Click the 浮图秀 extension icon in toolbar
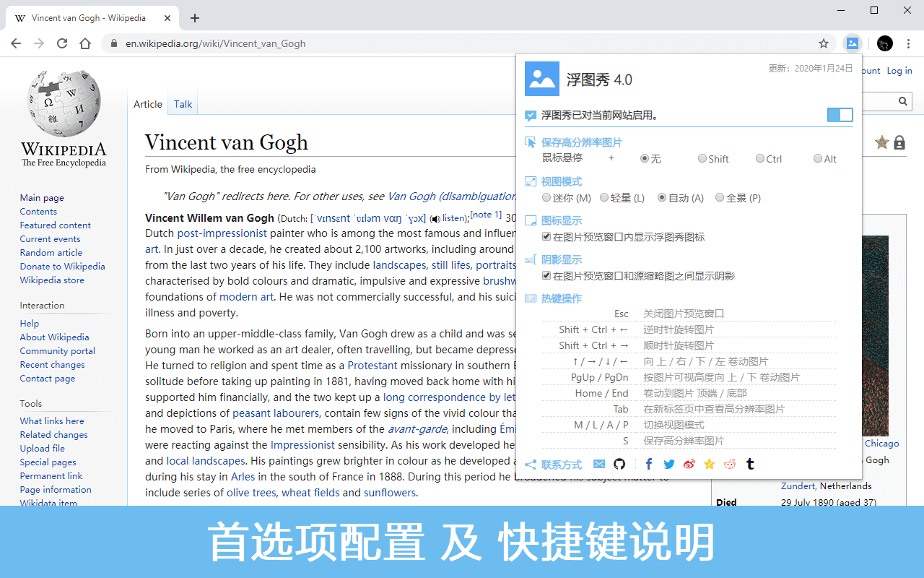The height and width of the screenshot is (578, 924). pos(853,43)
